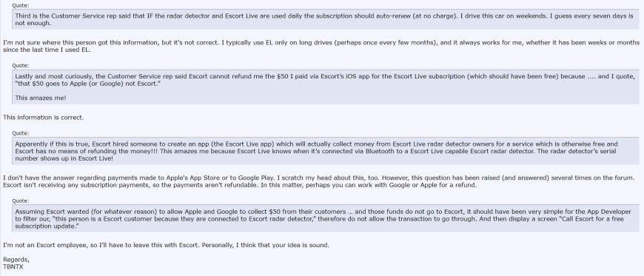
Task: Click the 'Quote:' label above second quote
Action: [x=21, y=66]
